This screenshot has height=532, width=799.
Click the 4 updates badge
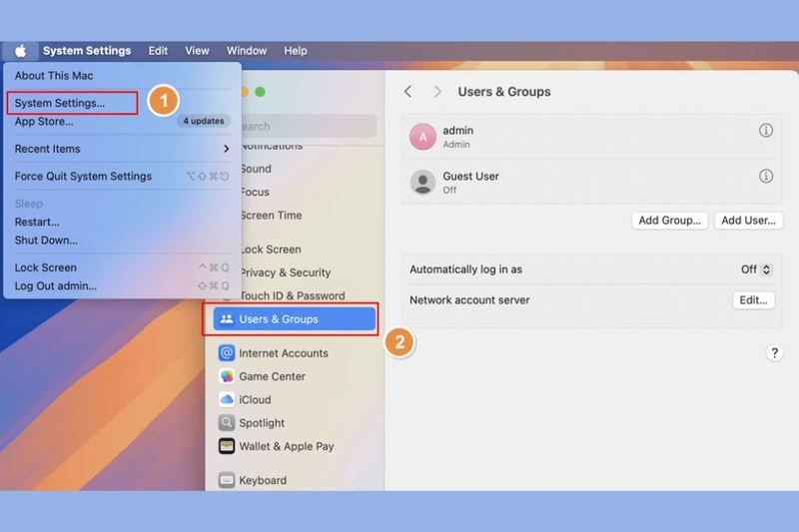204,121
